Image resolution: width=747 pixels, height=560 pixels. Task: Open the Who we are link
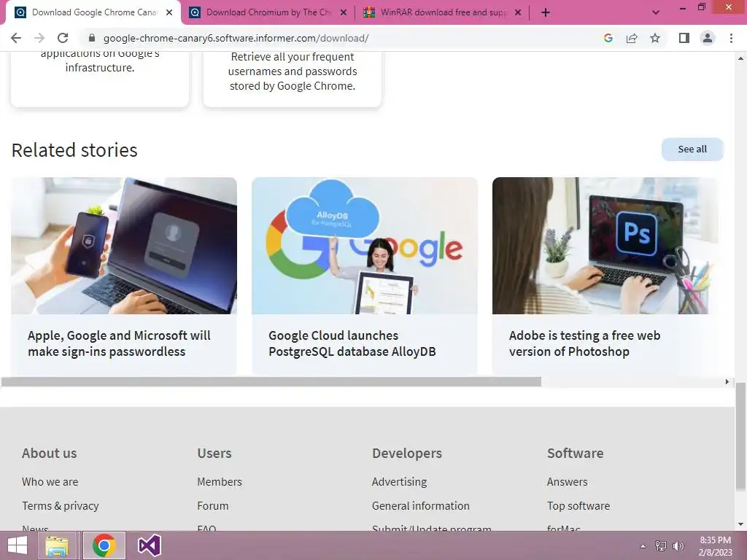(x=50, y=482)
